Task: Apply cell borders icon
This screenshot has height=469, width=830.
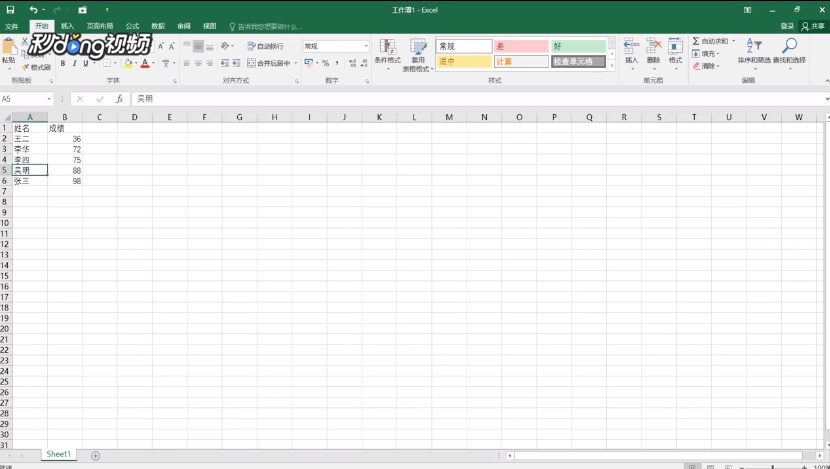Action: coord(107,64)
